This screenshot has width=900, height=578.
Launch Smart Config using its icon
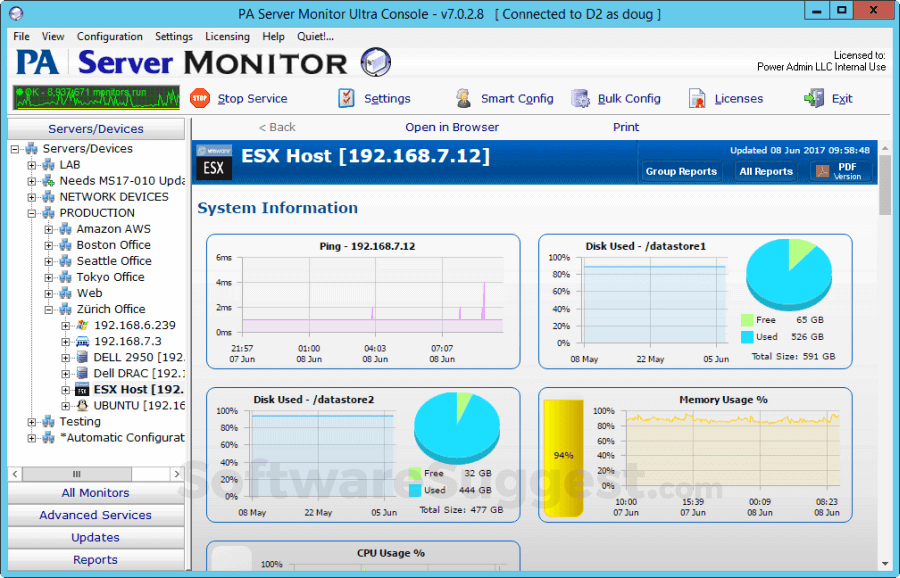(463, 98)
